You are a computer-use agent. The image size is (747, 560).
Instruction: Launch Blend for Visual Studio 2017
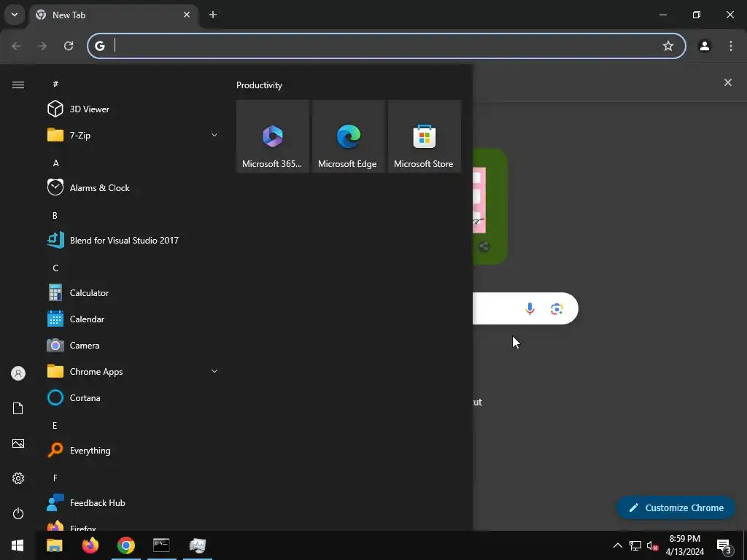pos(133,240)
